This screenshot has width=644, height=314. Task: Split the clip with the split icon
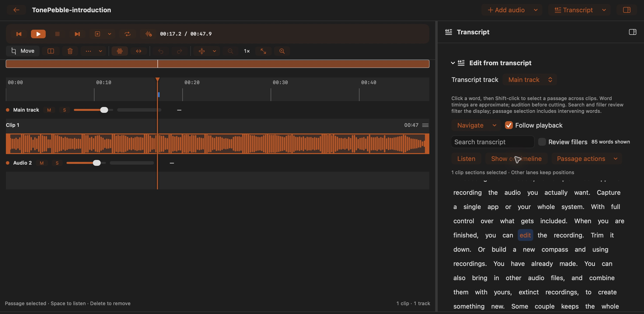coord(51,51)
